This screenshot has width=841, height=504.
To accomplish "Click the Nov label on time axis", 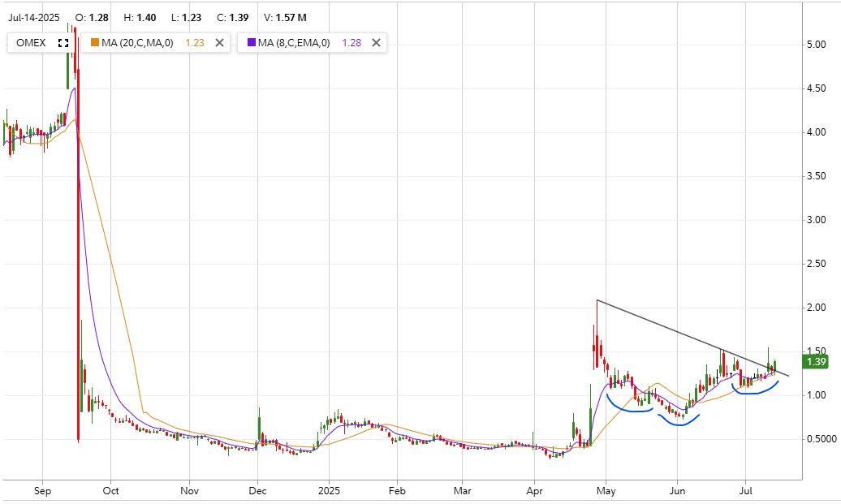I will pyautogui.click(x=189, y=490).
